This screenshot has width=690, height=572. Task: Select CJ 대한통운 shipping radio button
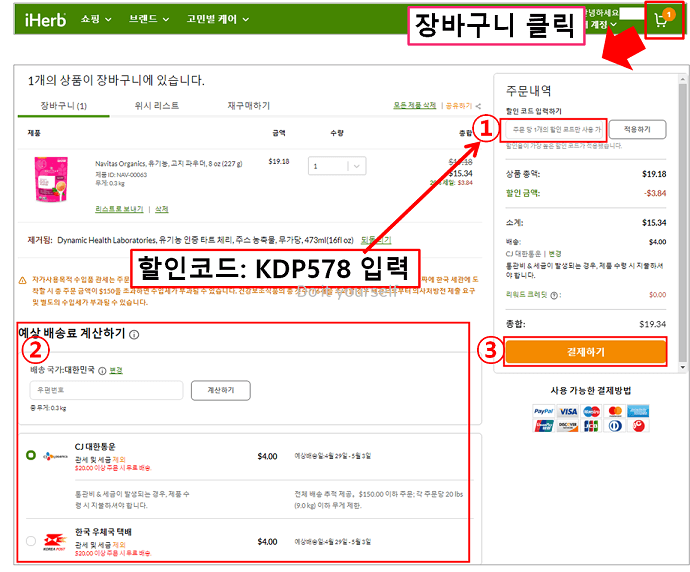[x=31, y=455]
